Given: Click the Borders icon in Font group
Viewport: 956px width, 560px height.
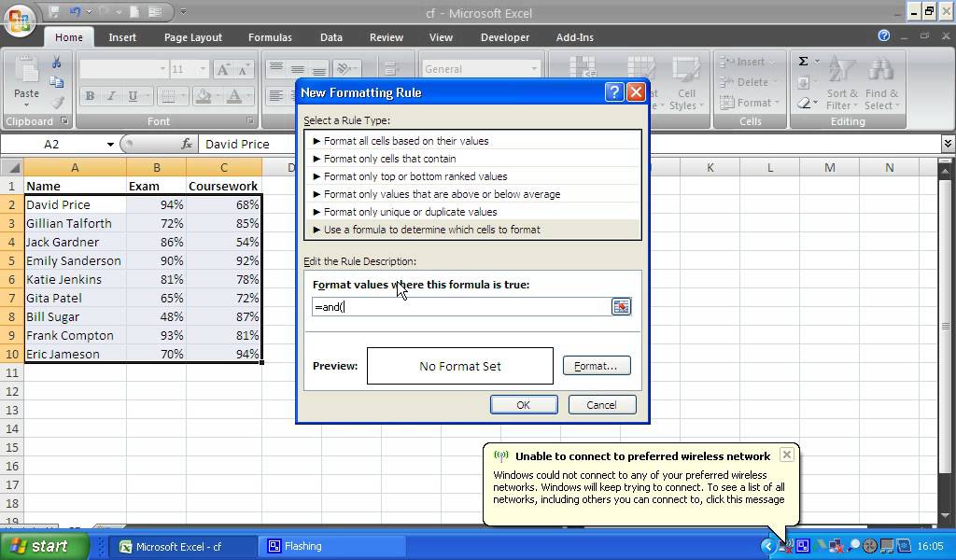Looking at the screenshot, I should [x=166, y=96].
